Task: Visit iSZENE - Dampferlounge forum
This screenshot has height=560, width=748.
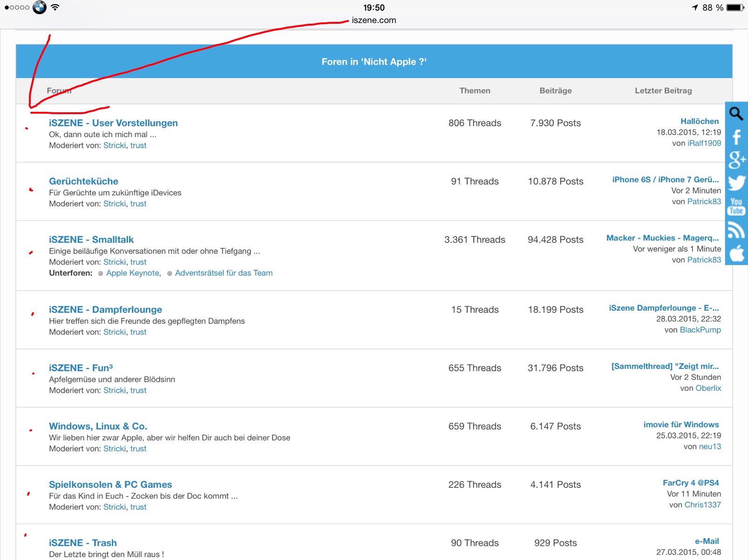Action: [105, 310]
